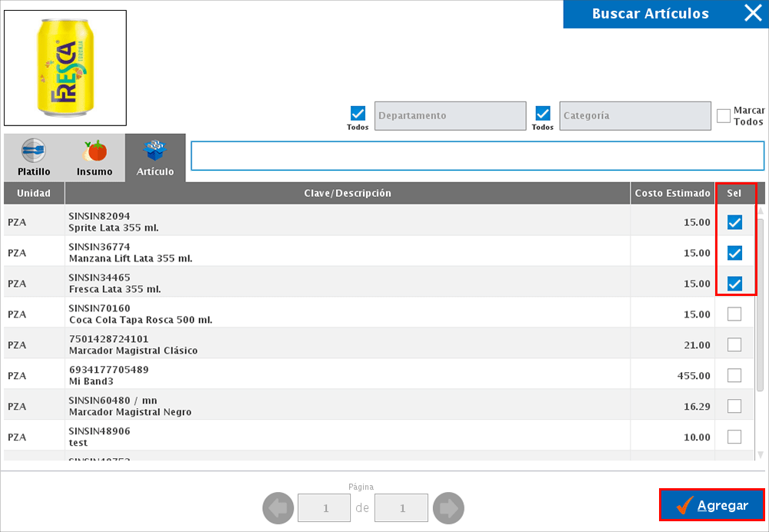Viewport: 769px width, 532px height.
Task: Go to the next page arrow
Action: [448, 508]
